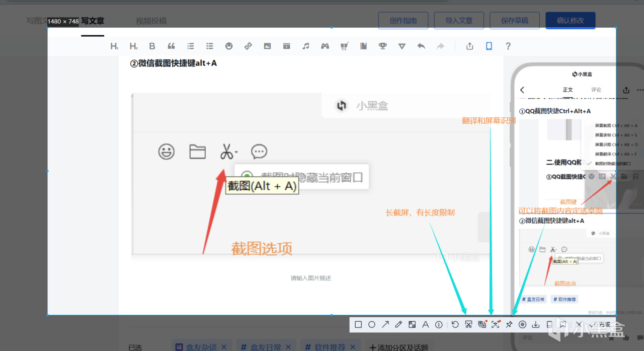
Task: Insert a bulleted list
Action: (210, 46)
